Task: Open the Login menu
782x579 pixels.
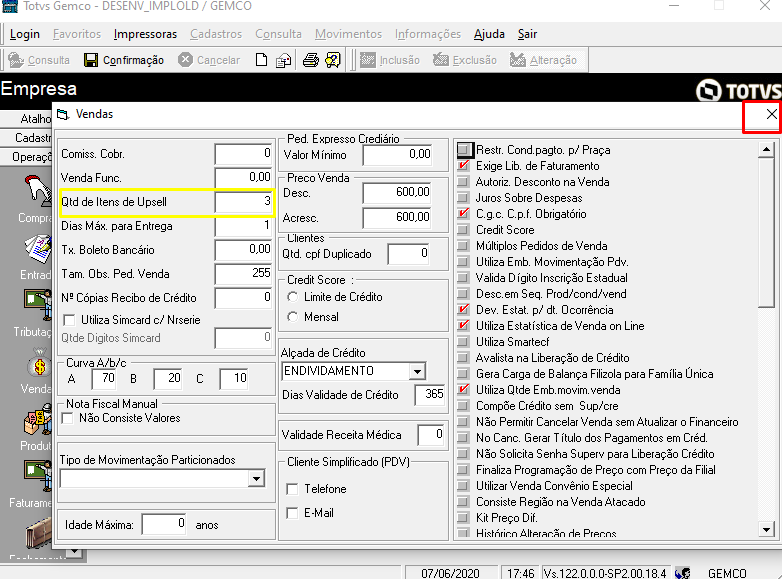Action: click(x=25, y=34)
